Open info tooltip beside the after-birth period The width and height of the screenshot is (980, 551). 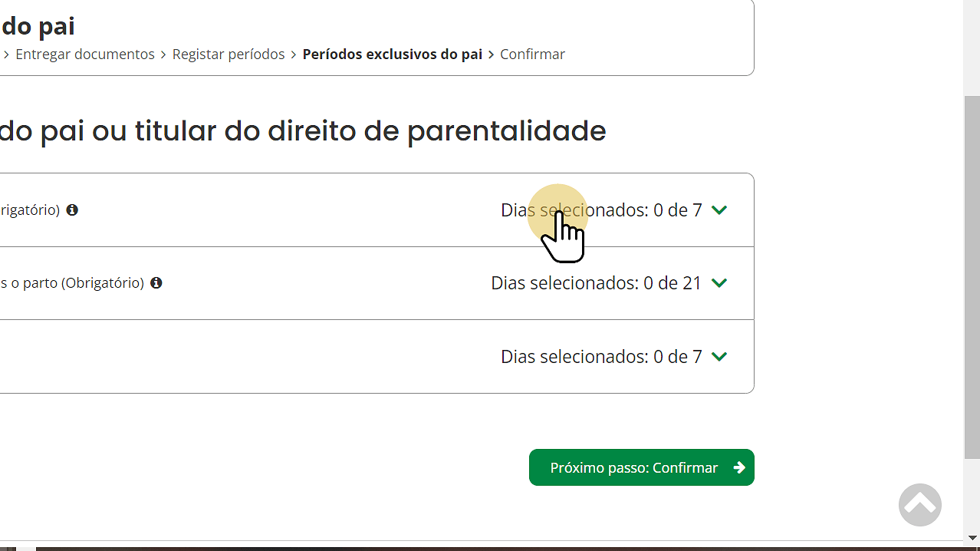(x=156, y=282)
